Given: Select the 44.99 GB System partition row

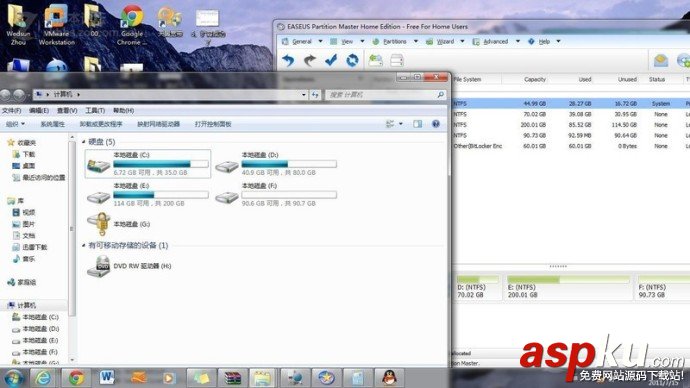Looking at the screenshot, I should [571, 104].
